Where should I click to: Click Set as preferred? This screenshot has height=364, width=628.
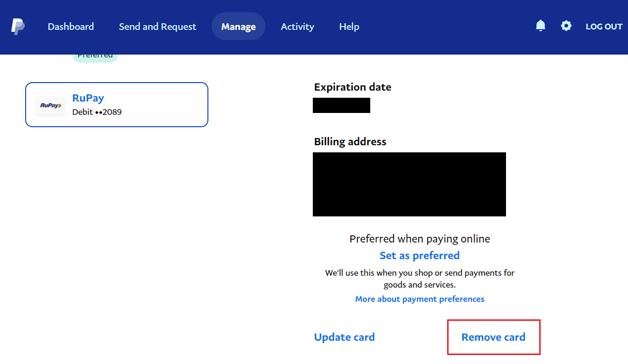[420, 255]
